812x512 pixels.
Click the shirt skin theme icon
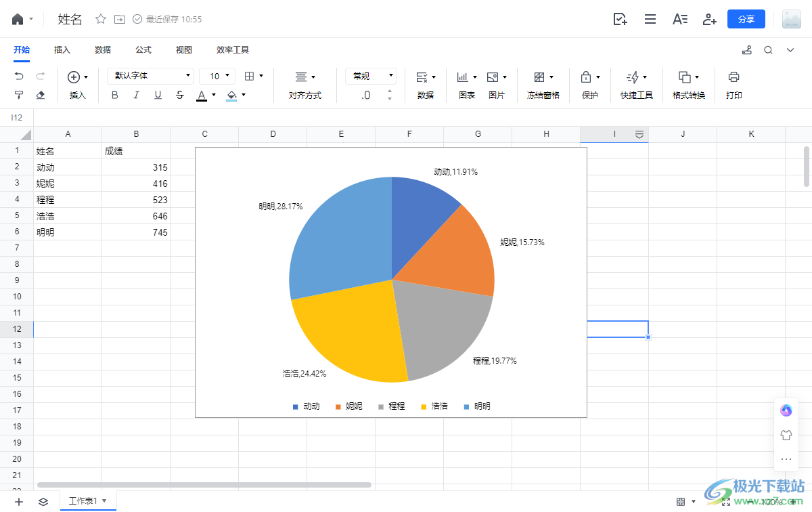786,435
